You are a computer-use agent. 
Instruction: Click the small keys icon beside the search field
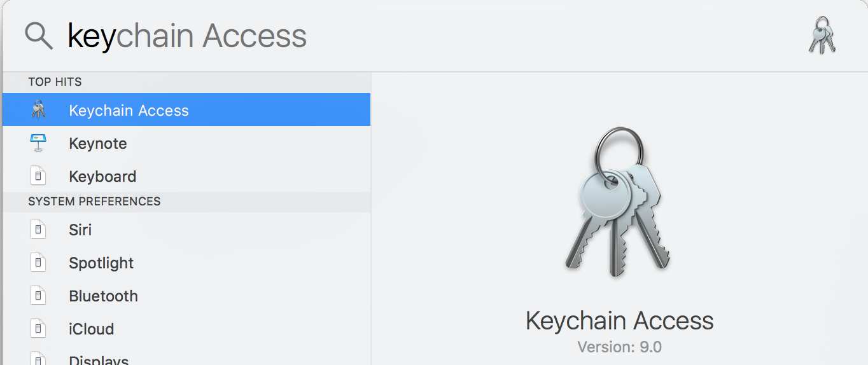pos(822,36)
